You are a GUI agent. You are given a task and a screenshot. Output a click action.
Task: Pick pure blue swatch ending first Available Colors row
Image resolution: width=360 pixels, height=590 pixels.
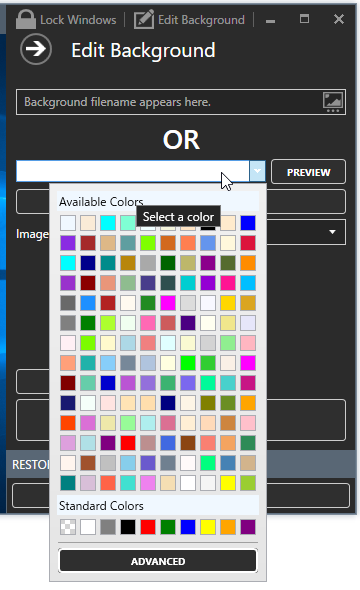click(x=248, y=223)
